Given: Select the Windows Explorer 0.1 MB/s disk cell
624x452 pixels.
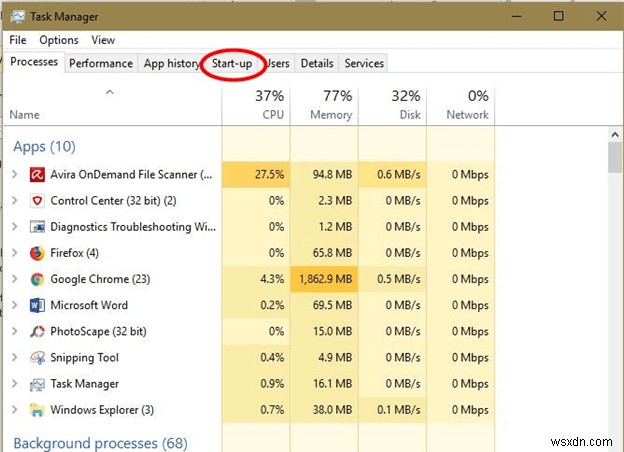Looking at the screenshot, I should pos(393,410).
